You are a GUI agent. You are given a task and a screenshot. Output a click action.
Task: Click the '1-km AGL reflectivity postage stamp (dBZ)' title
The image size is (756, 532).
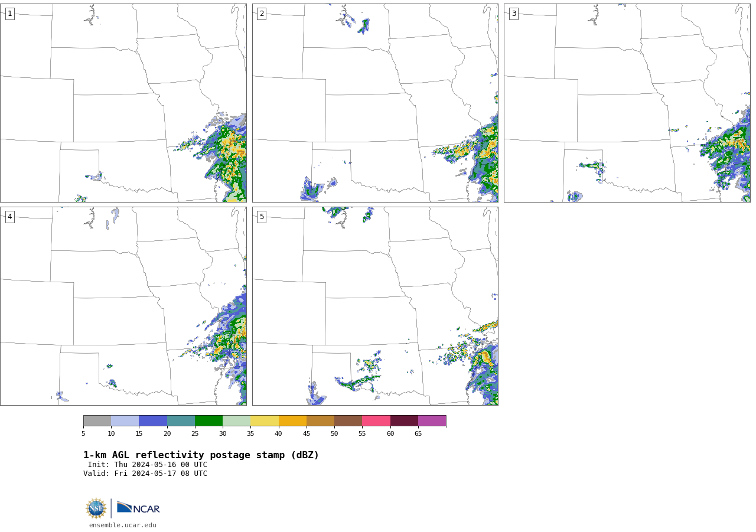[x=201, y=455]
